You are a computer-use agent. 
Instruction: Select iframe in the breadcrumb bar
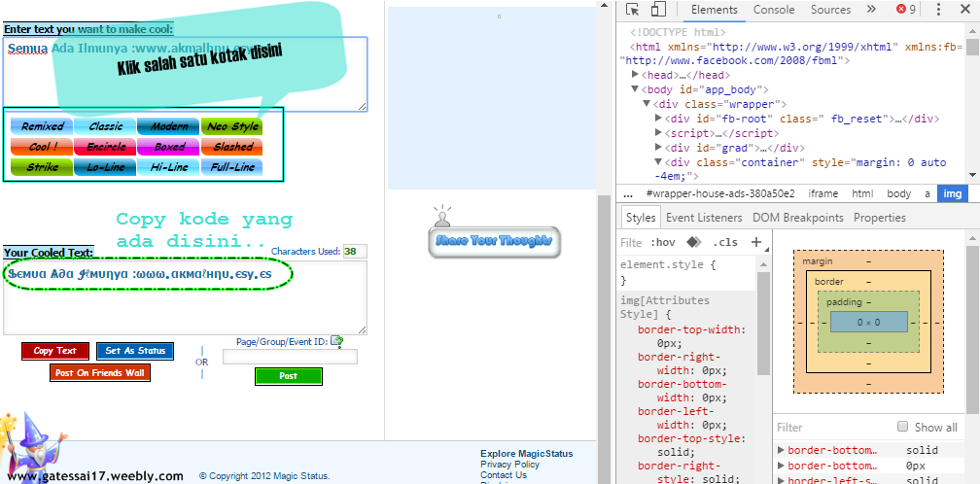coord(822,193)
